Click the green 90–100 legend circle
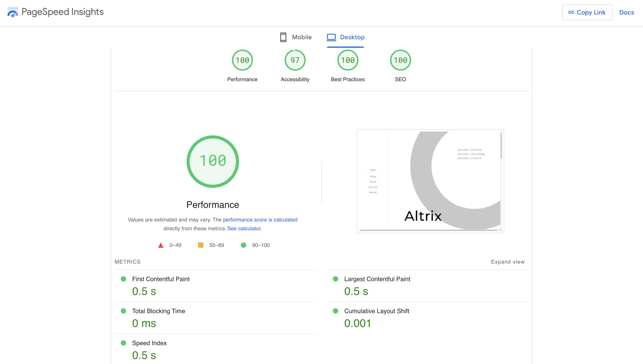Image resolution: width=643 pixels, height=364 pixels. (x=243, y=245)
